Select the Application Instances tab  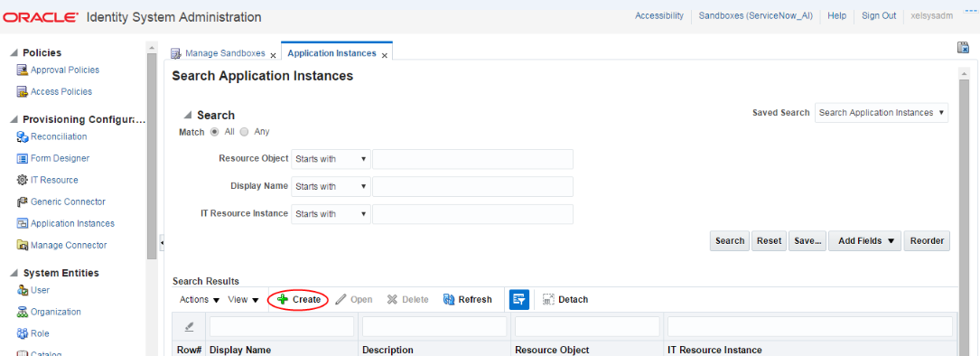(331, 54)
